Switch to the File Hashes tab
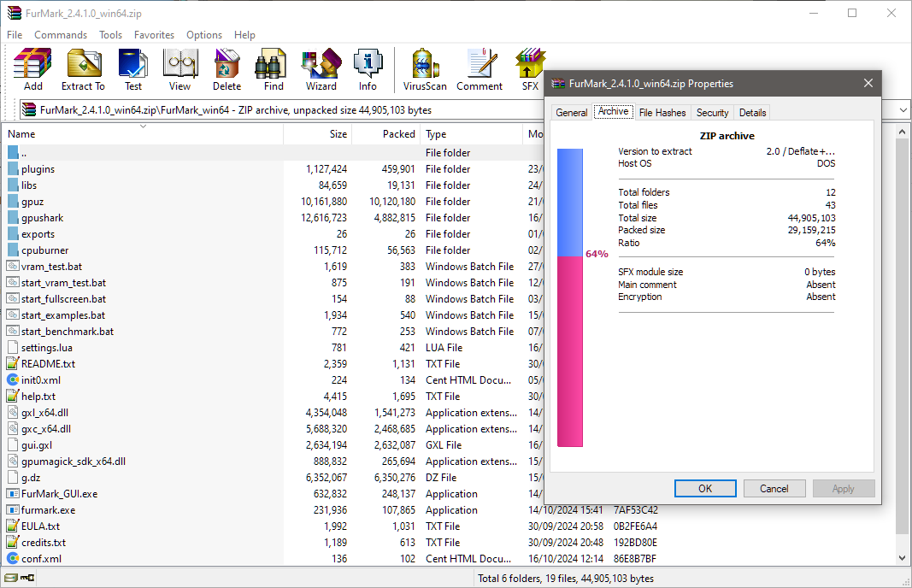 [x=662, y=112]
